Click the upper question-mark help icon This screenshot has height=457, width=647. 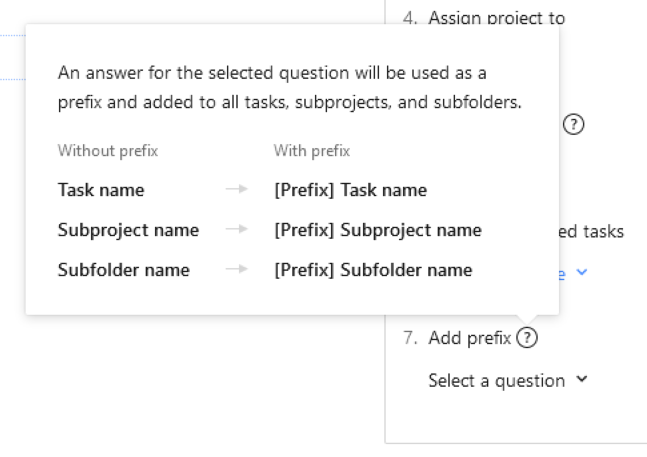[574, 125]
